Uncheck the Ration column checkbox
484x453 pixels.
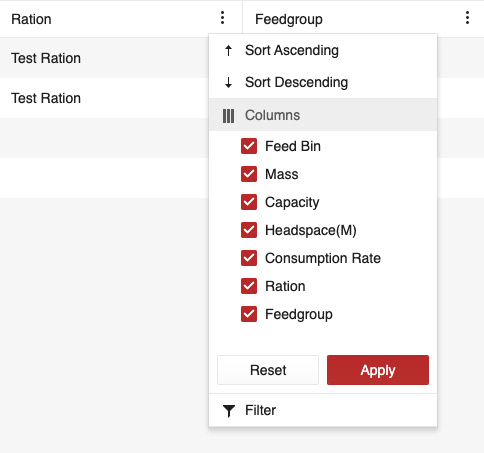click(249, 286)
